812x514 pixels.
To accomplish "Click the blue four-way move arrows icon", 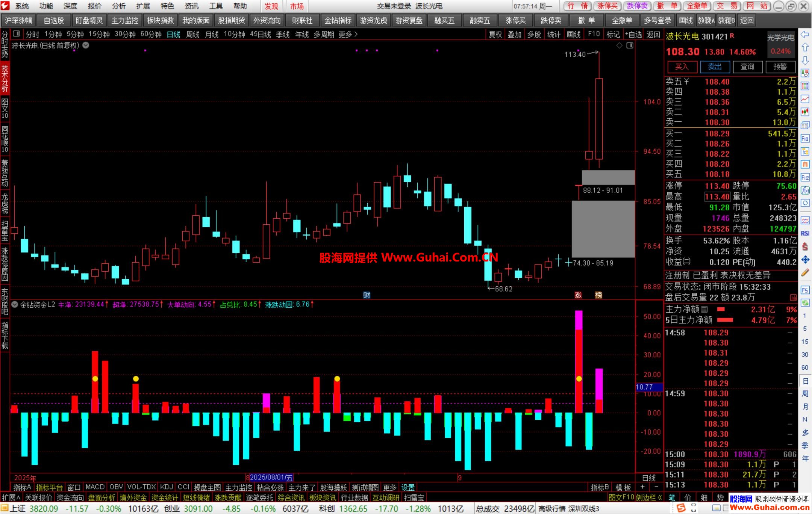I will pos(805,260).
